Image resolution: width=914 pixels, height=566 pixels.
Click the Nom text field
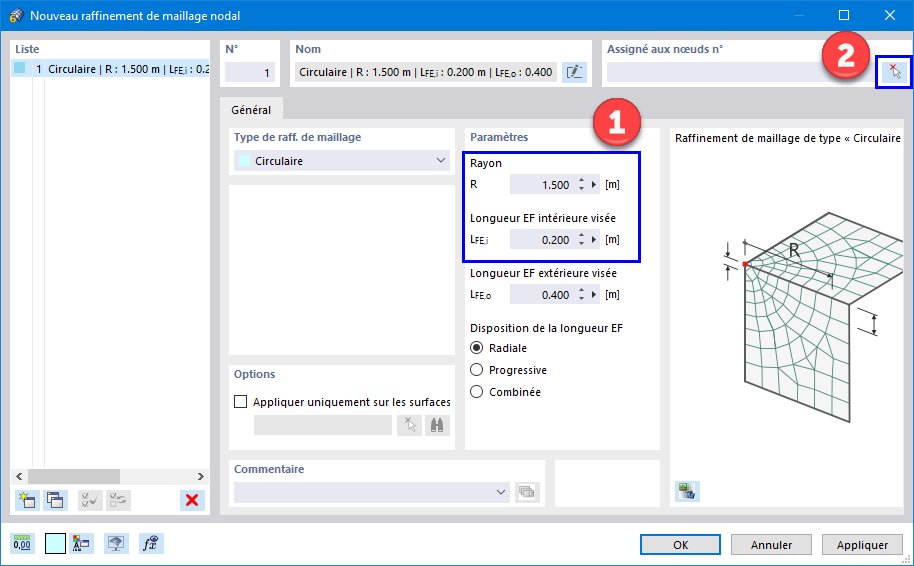pos(426,72)
